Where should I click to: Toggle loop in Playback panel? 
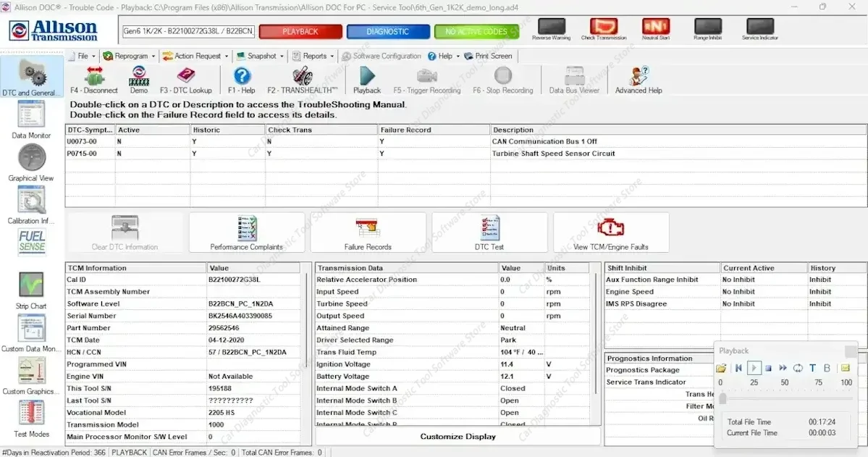pyautogui.click(x=798, y=368)
